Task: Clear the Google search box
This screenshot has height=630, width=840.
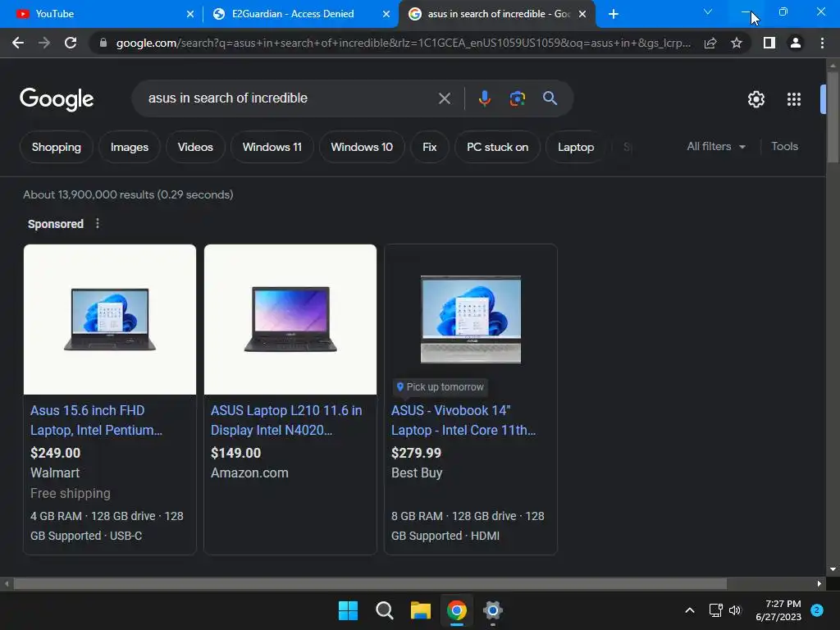Action: point(444,98)
